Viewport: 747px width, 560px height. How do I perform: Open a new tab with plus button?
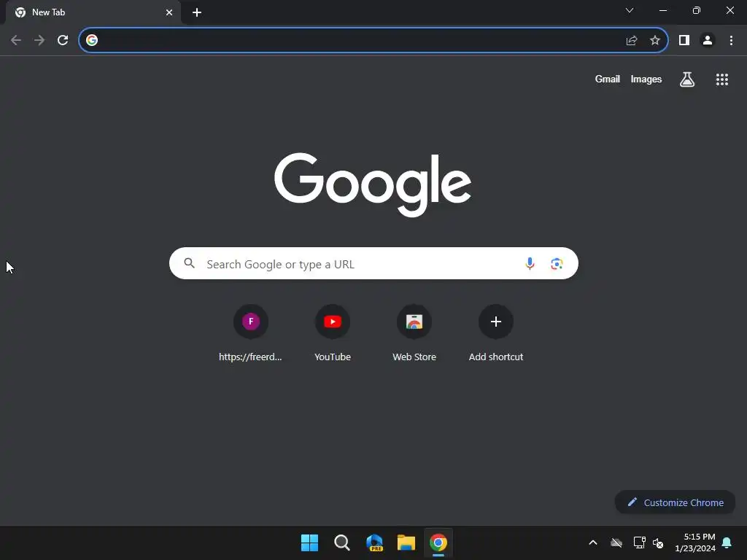pos(197,12)
